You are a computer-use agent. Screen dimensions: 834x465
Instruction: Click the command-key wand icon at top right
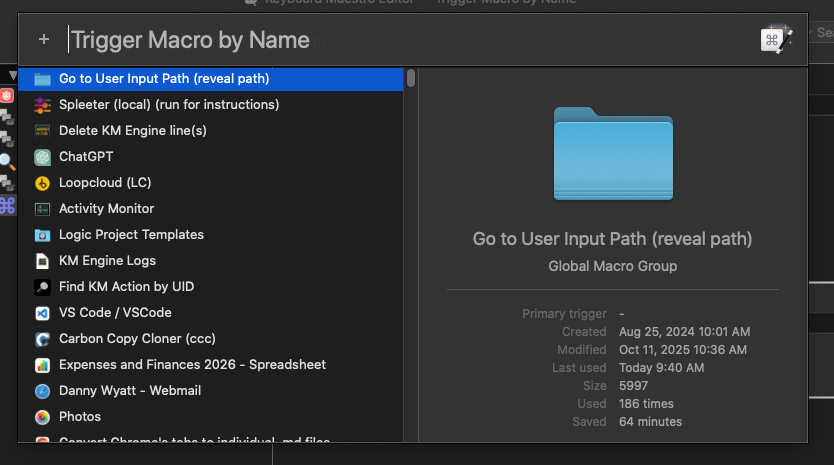click(x=776, y=40)
